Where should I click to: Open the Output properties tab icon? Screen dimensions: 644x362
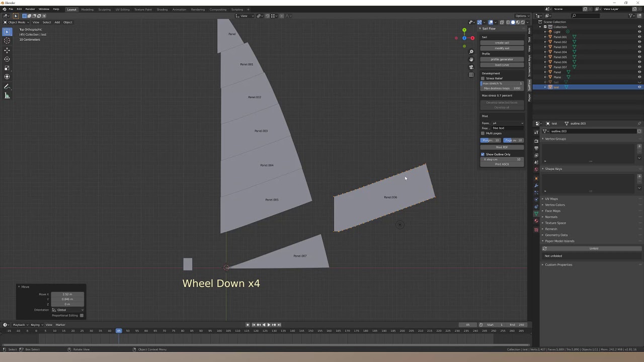point(536,148)
